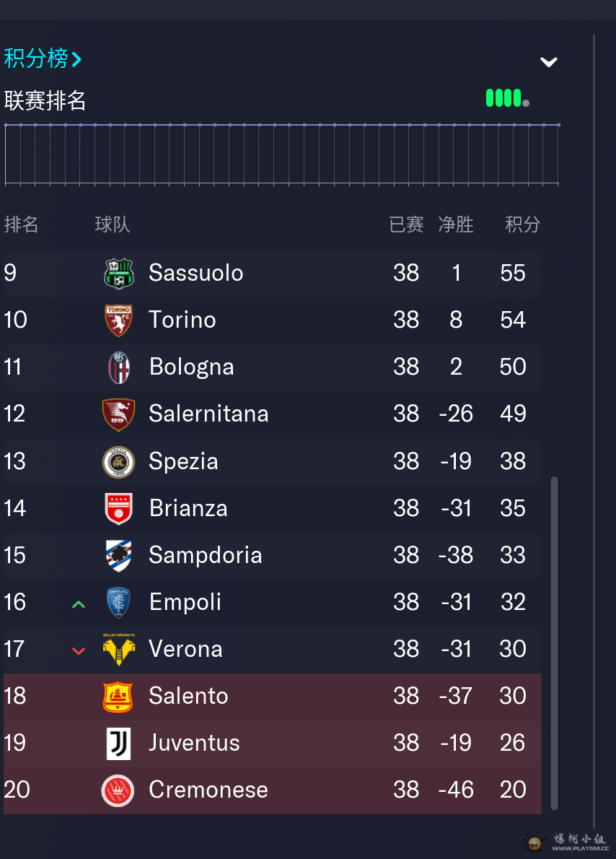Sort by 已赛 column header

pyautogui.click(x=406, y=224)
